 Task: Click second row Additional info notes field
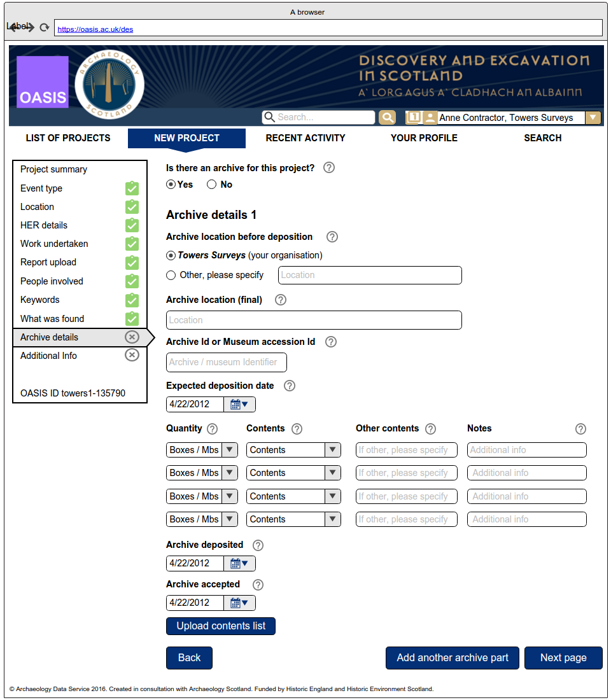pyautogui.click(x=527, y=473)
